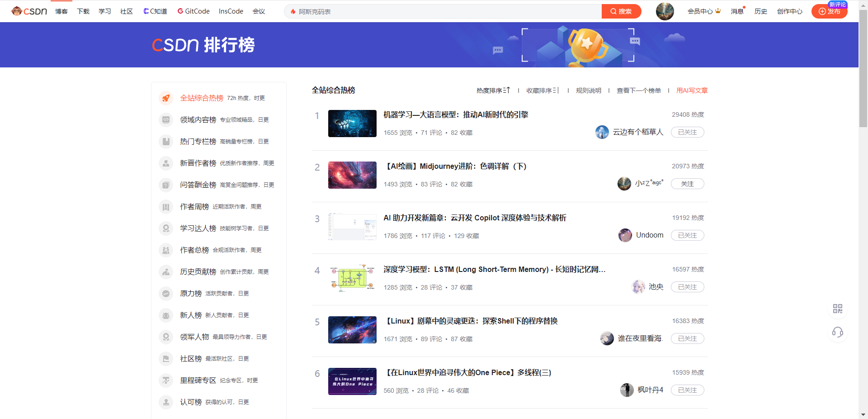Click author avatar of Undoom
The height and width of the screenshot is (419, 868).
625,235
